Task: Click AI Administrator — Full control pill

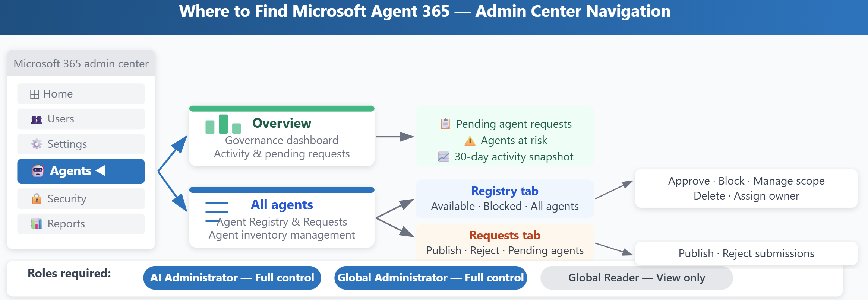Action: tap(232, 278)
